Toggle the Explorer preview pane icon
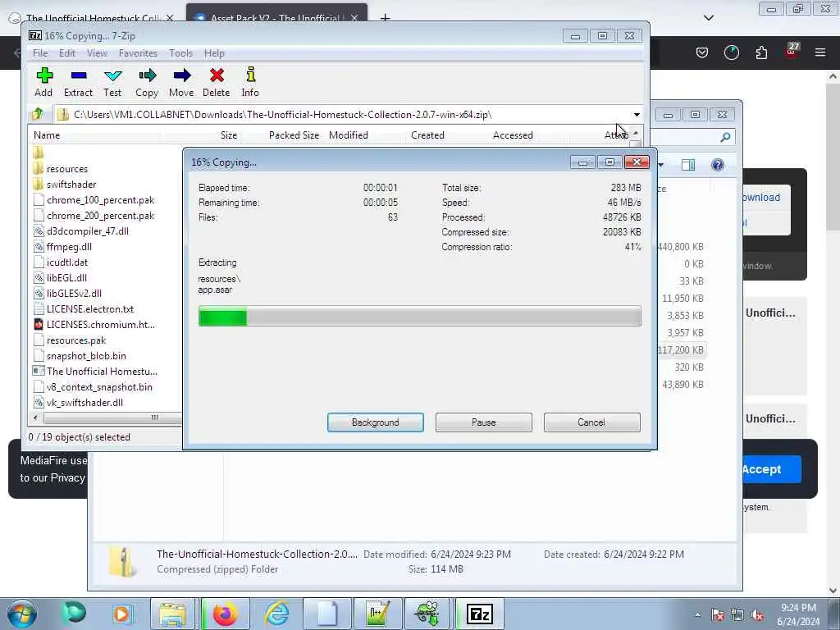The image size is (840, 630). tap(688, 165)
